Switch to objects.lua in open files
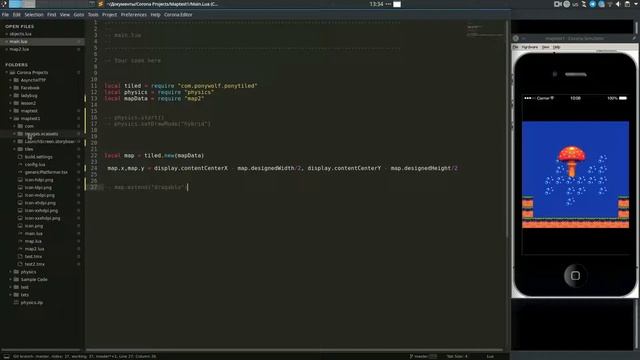 click(x=20, y=34)
